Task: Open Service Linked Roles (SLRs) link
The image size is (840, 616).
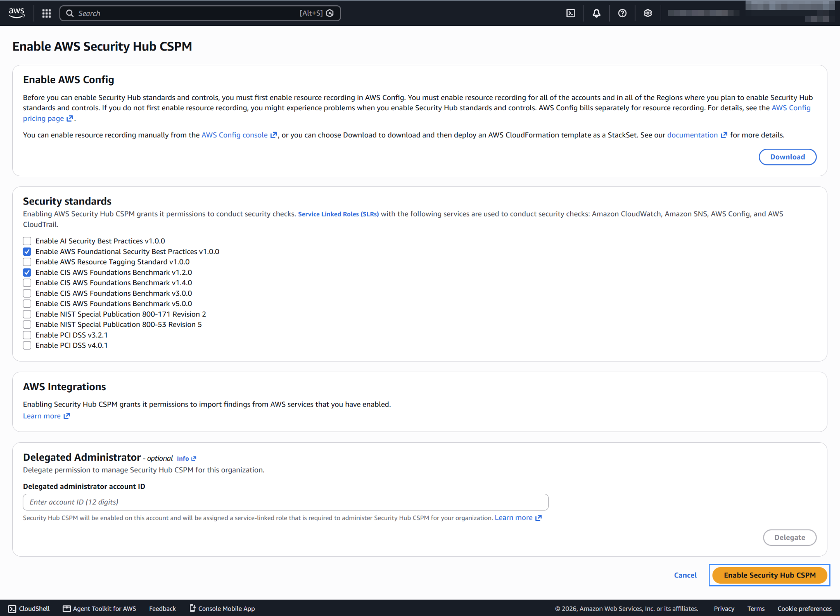Action: point(338,214)
